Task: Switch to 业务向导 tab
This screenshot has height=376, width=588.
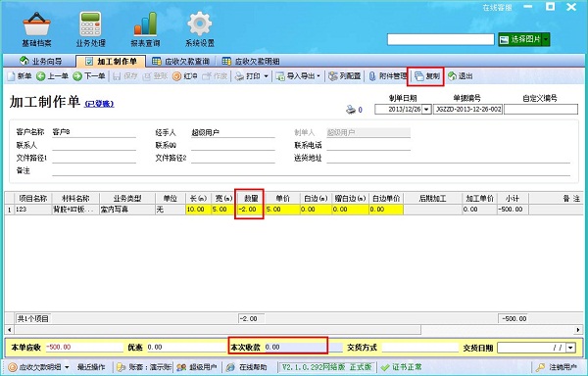Action: pyautogui.click(x=41, y=61)
